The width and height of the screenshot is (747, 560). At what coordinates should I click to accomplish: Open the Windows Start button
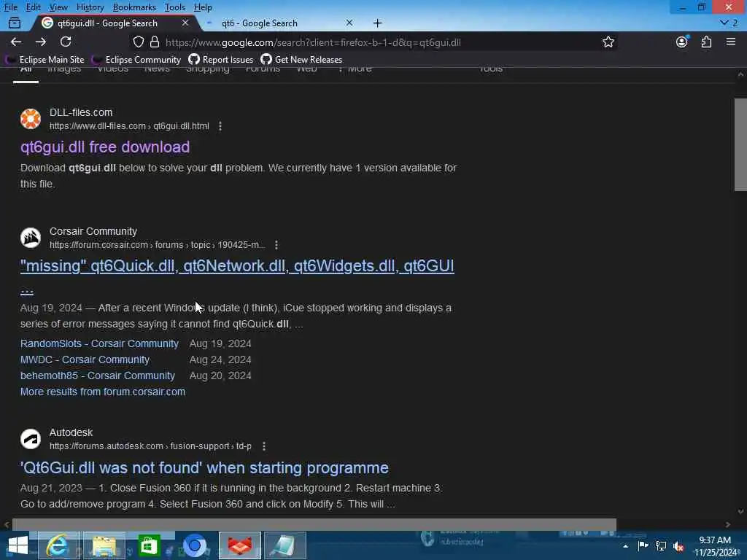18,545
